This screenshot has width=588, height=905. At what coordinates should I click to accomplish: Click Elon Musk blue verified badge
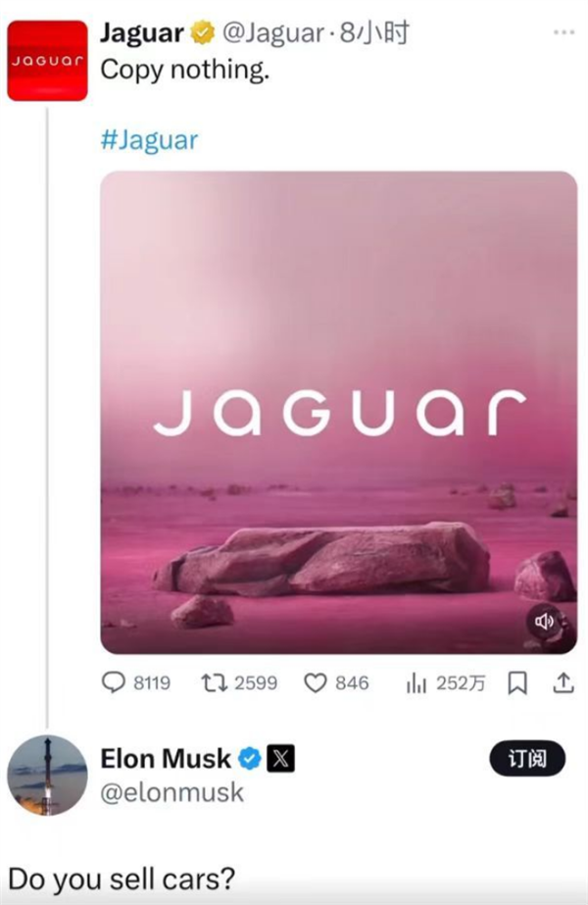[249, 758]
